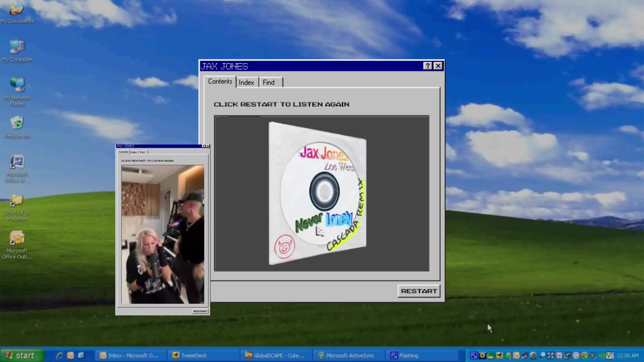Click the green V tray icon
The width and height of the screenshot is (644, 362).
[610, 355]
